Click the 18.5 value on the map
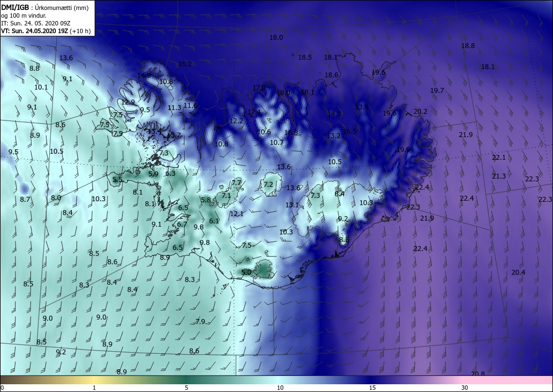 (305, 57)
